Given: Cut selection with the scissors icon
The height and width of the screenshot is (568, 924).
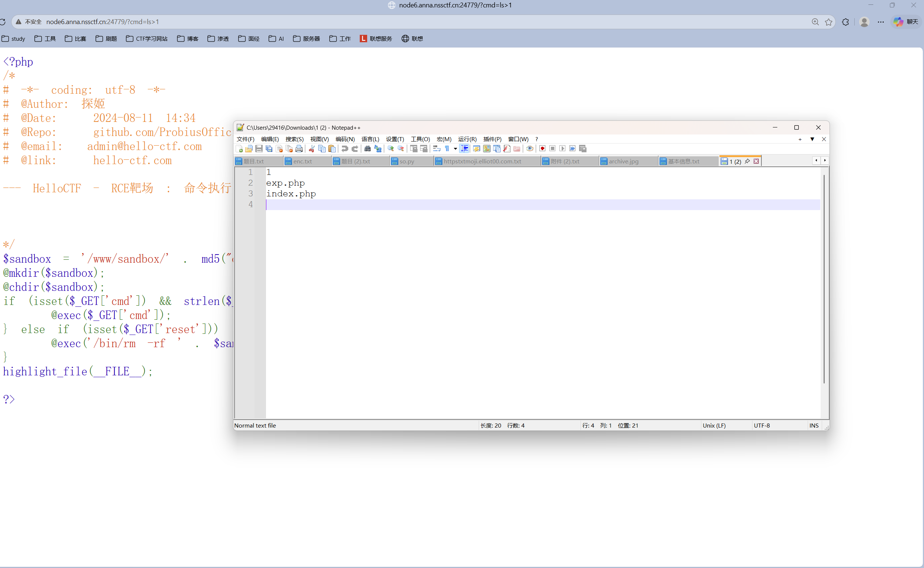Looking at the screenshot, I should pos(312,149).
